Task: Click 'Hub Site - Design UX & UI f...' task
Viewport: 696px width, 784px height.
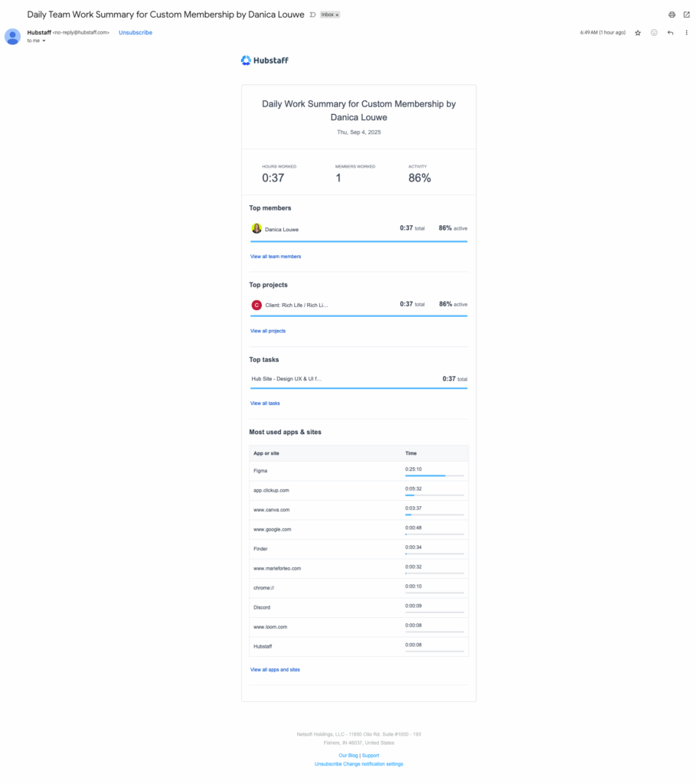Action: (x=286, y=379)
